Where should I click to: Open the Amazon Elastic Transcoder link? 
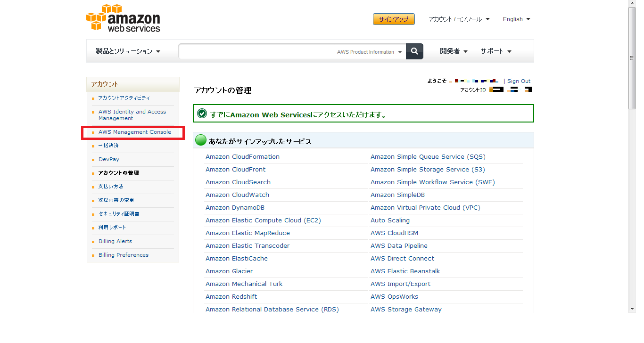click(248, 246)
